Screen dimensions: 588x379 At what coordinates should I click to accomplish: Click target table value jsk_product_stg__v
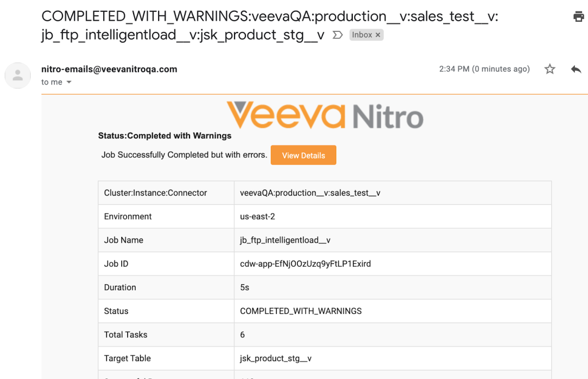tap(276, 359)
